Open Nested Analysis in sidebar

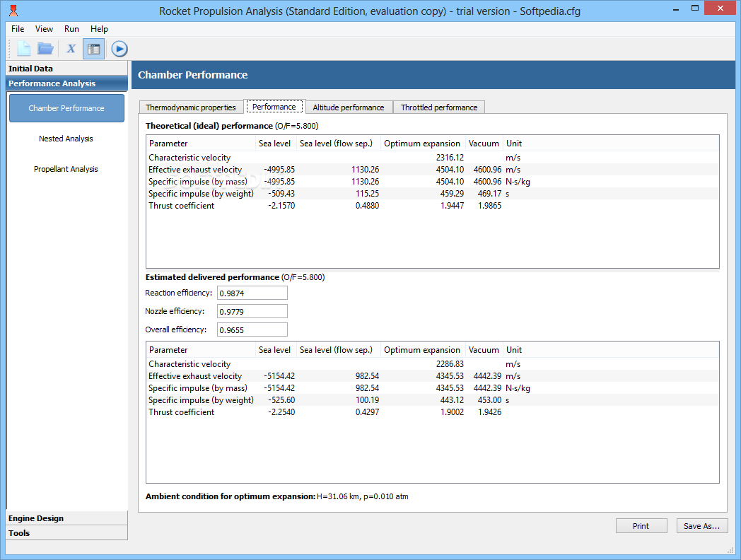(66, 139)
